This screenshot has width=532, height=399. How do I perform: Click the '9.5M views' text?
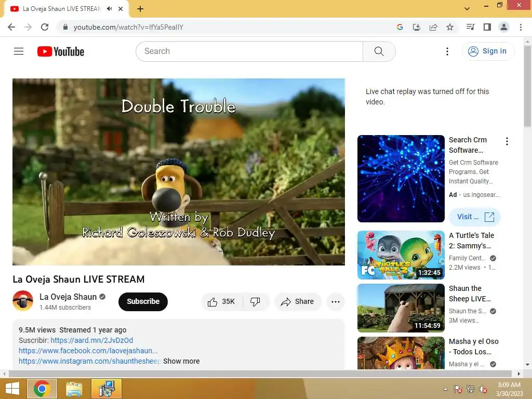click(x=37, y=330)
